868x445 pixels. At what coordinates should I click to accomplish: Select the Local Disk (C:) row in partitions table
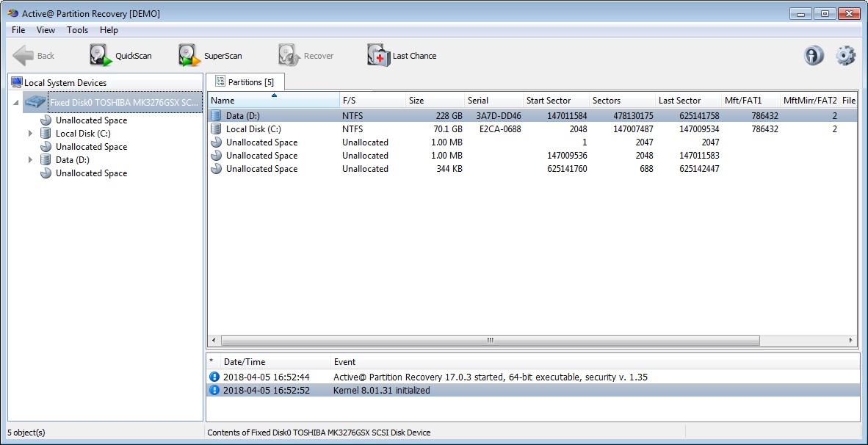[532, 129]
